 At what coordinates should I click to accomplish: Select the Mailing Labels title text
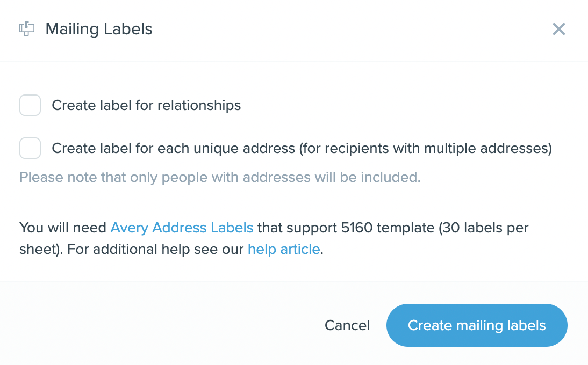tap(98, 29)
